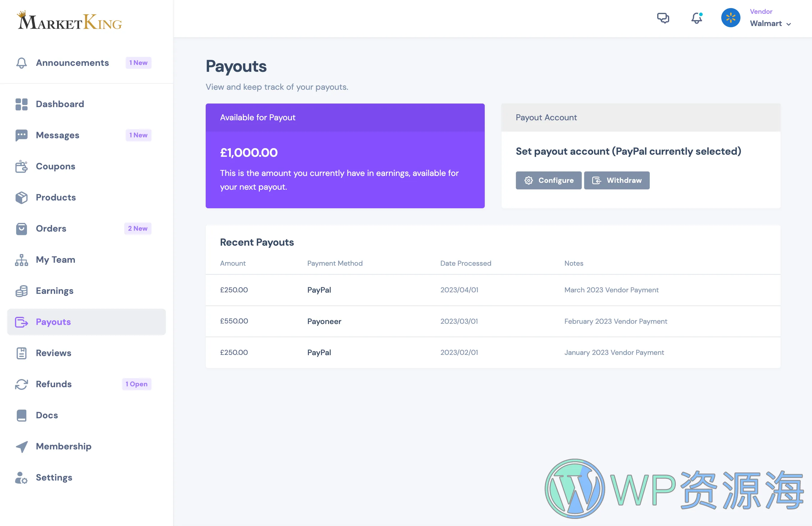The height and width of the screenshot is (526, 812).
Task: Click the Reviews sidebar menu item
Action: 53,353
